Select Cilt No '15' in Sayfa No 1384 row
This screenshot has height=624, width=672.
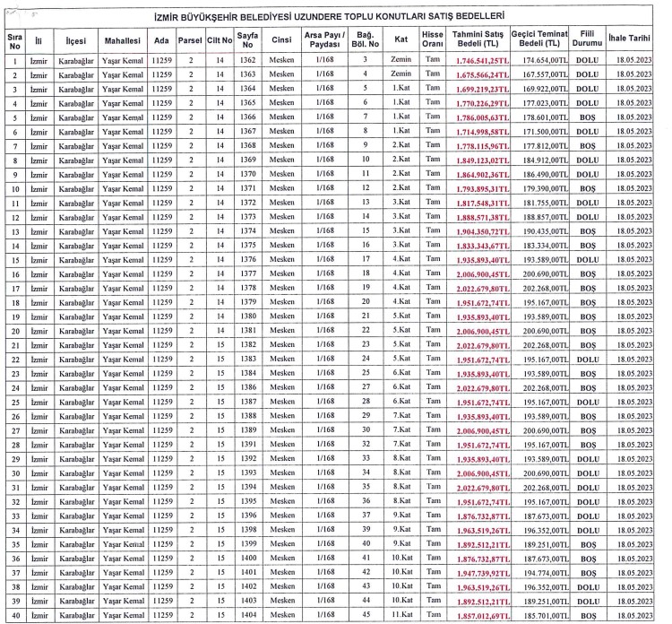[220, 374]
